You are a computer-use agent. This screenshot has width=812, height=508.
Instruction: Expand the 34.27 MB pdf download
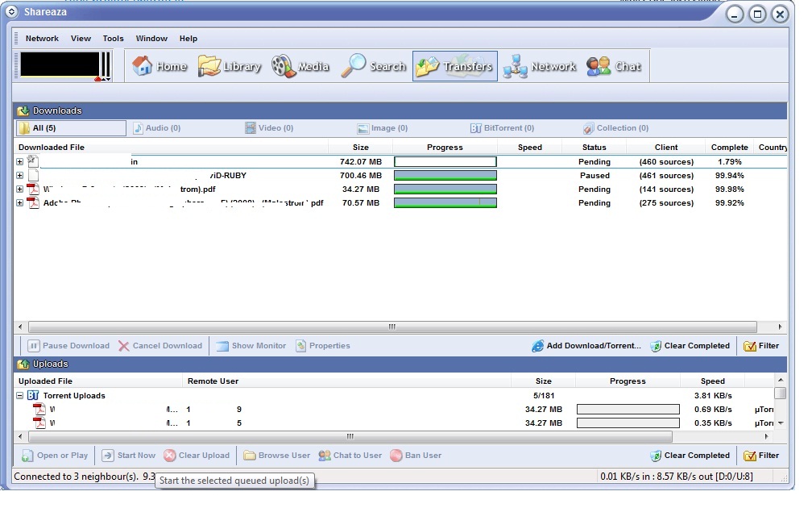tap(19, 189)
